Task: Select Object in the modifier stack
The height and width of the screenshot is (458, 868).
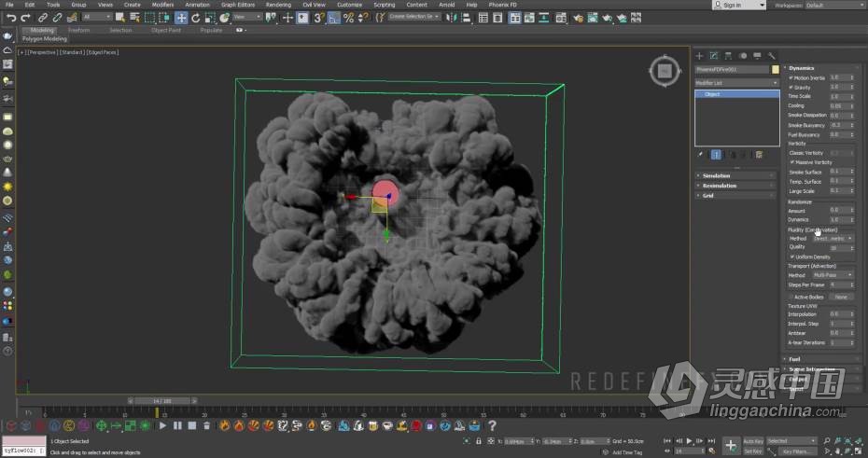Action: pos(736,94)
